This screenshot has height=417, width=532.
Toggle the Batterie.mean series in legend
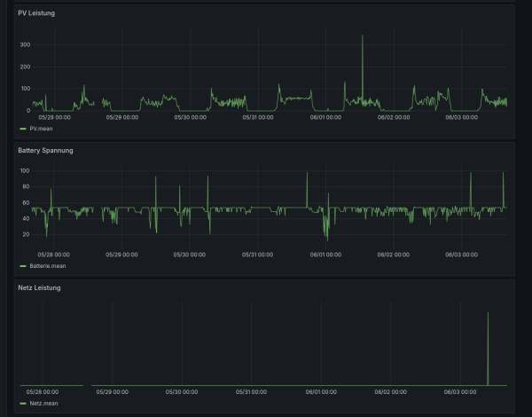[x=47, y=265]
